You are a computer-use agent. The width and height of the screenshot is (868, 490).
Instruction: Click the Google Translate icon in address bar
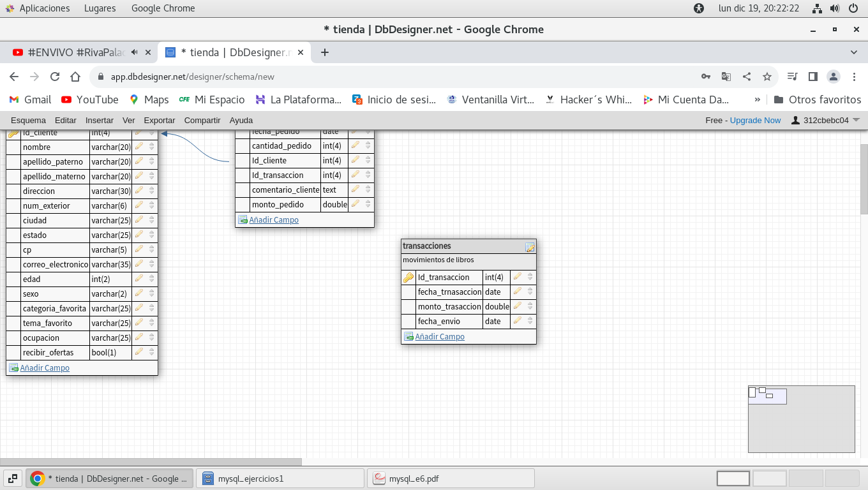(x=726, y=77)
